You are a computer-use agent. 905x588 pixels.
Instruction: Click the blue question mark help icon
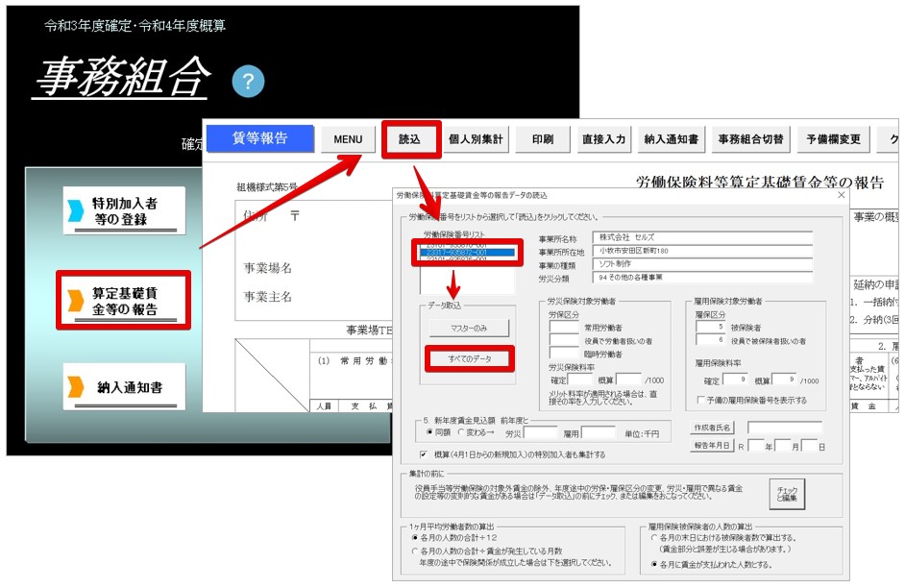pyautogui.click(x=248, y=82)
